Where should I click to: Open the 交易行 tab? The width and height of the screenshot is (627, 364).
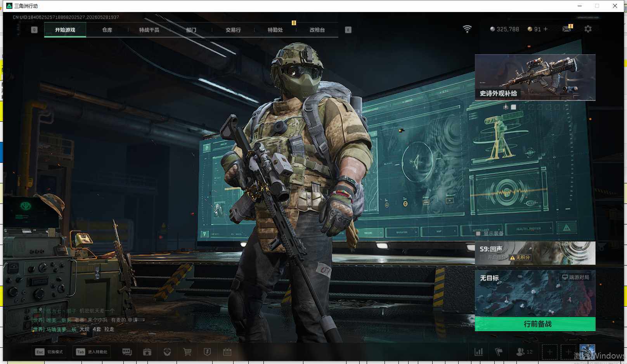tap(233, 30)
